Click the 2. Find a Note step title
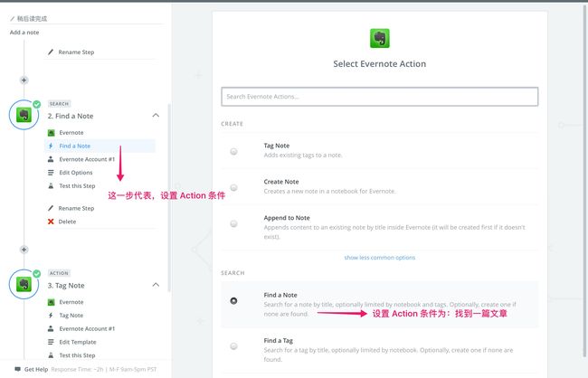The image size is (588, 378). pyautogui.click(x=71, y=116)
